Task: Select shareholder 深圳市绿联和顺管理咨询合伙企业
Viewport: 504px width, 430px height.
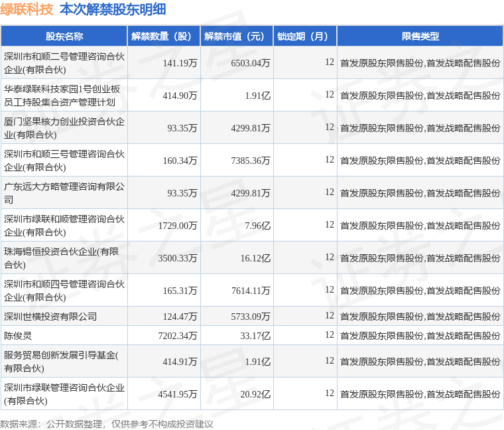Action: coord(64,226)
